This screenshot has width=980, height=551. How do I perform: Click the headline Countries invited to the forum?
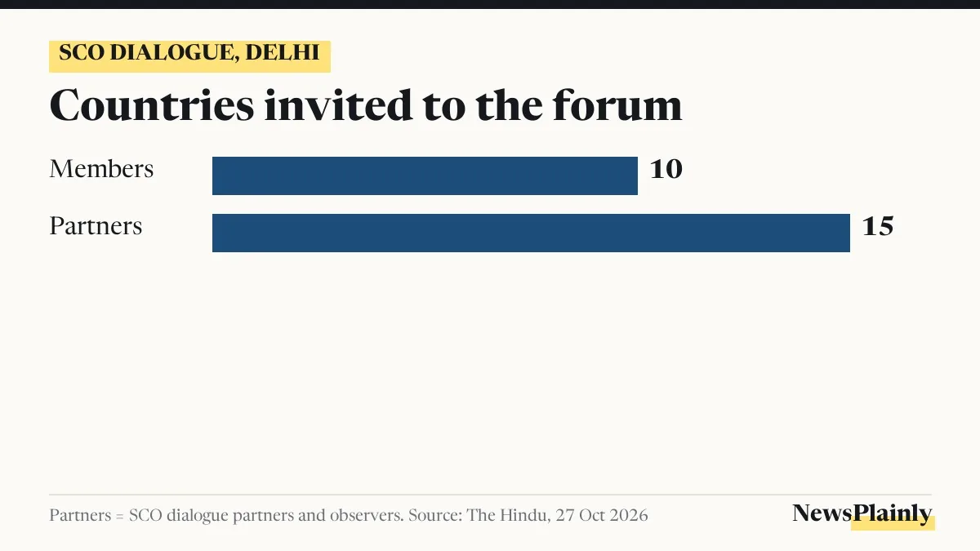point(366,105)
